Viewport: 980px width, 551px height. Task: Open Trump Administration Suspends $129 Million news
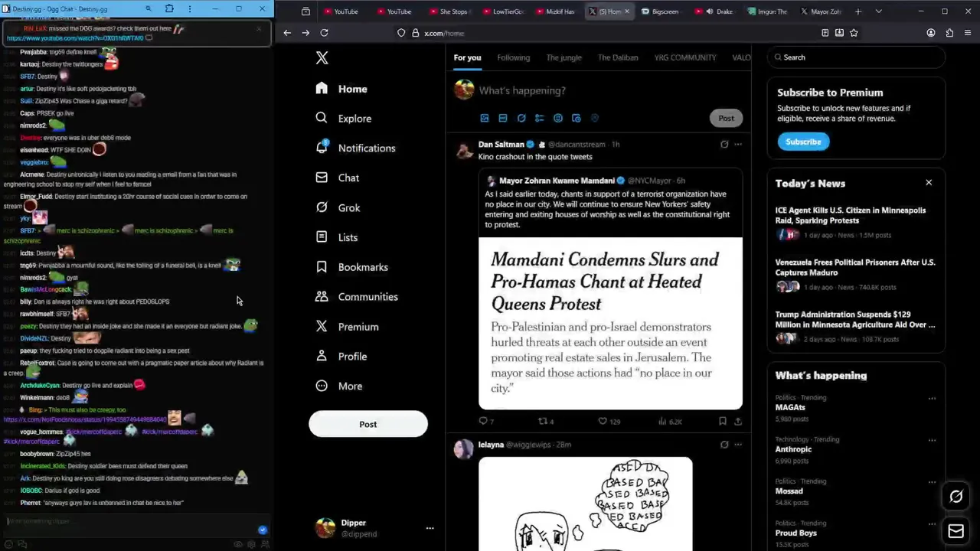click(856, 327)
